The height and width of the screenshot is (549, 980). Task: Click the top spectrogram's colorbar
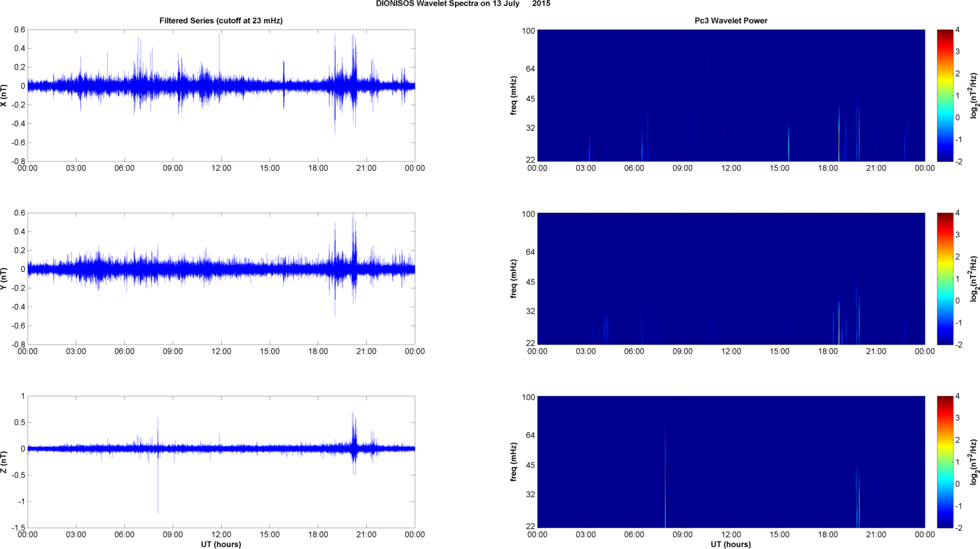(x=945, y=95)
